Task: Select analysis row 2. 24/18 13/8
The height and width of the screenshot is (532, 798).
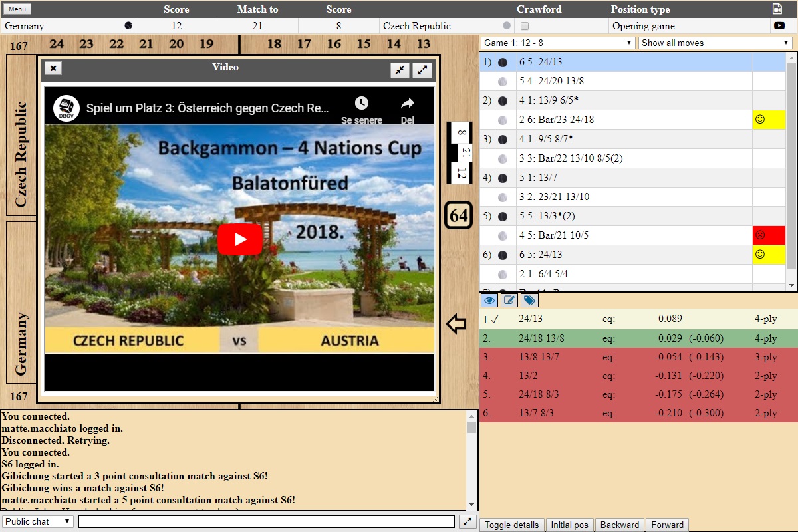Action: click(638, 338)
